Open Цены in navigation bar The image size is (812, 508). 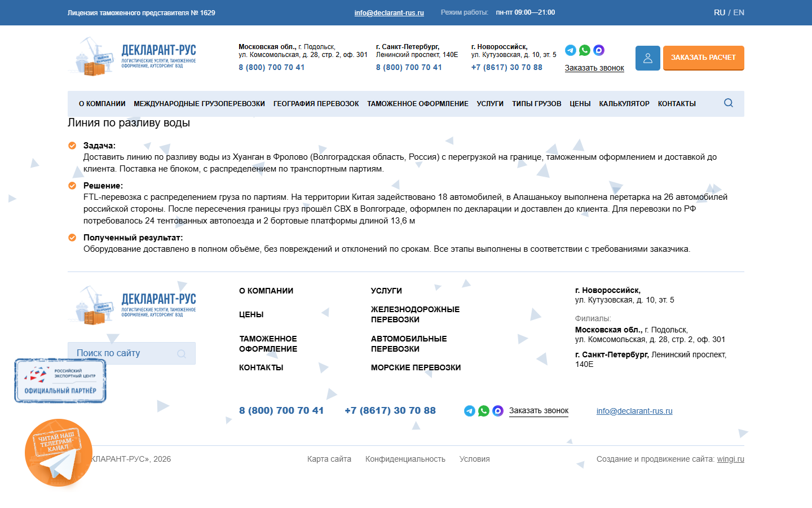[580, 104]
